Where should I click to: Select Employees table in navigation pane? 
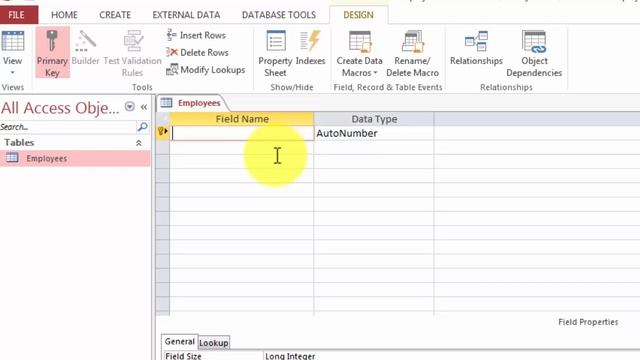(x=75, y=158)
